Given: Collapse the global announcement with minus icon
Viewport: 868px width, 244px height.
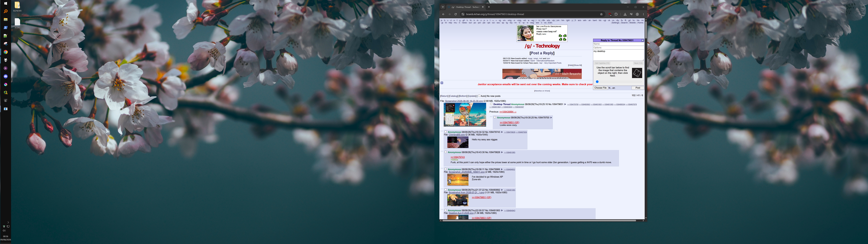Looking at the screenshot, I should click(442, 83).
